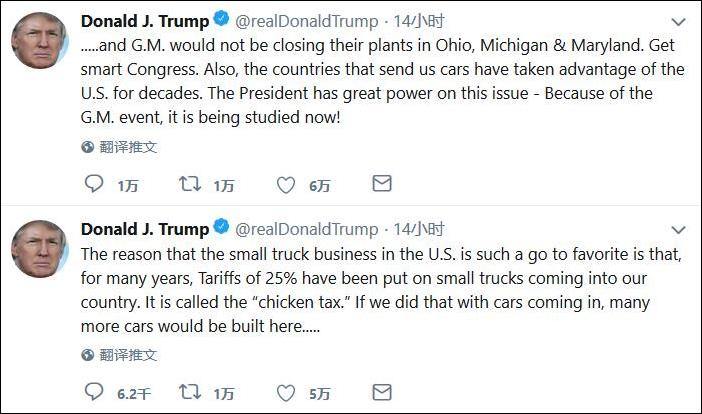The image size is (702, 414).
Task: Click @realDonaldTrump handle in first tweet
Action: tap(307, 21)
